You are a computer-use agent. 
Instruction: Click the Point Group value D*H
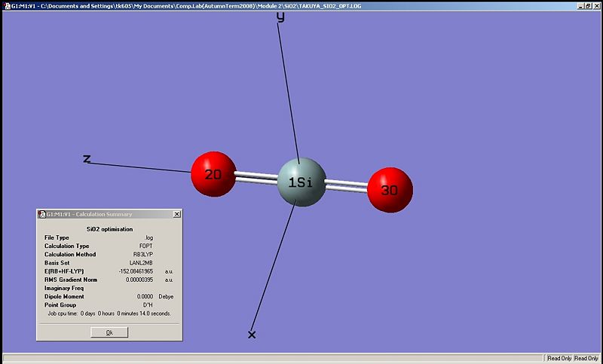pos(148,304)
